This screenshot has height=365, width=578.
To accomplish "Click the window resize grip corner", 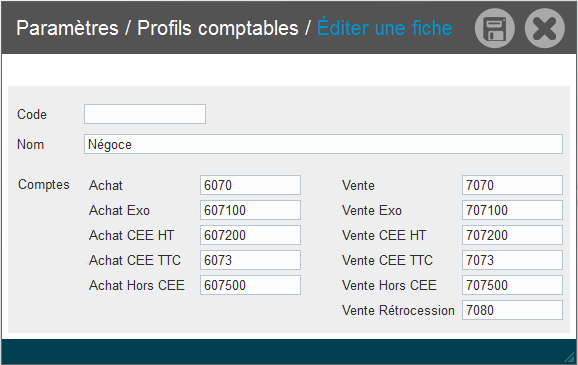I will coord(570,357).
